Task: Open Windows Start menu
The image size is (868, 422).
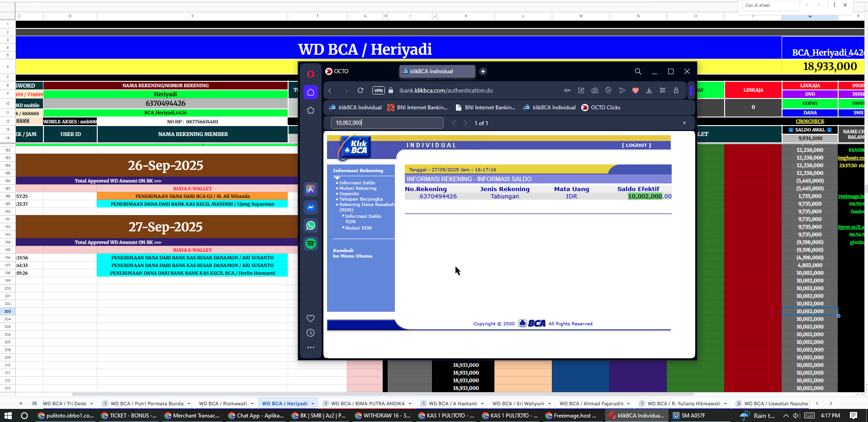Action: pos(8,416)
